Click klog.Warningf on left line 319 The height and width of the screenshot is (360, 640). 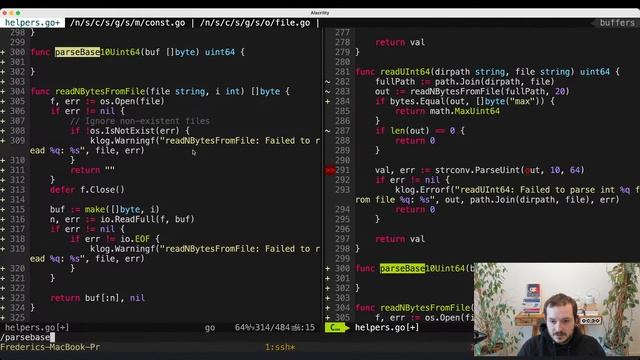click(124, 249)
